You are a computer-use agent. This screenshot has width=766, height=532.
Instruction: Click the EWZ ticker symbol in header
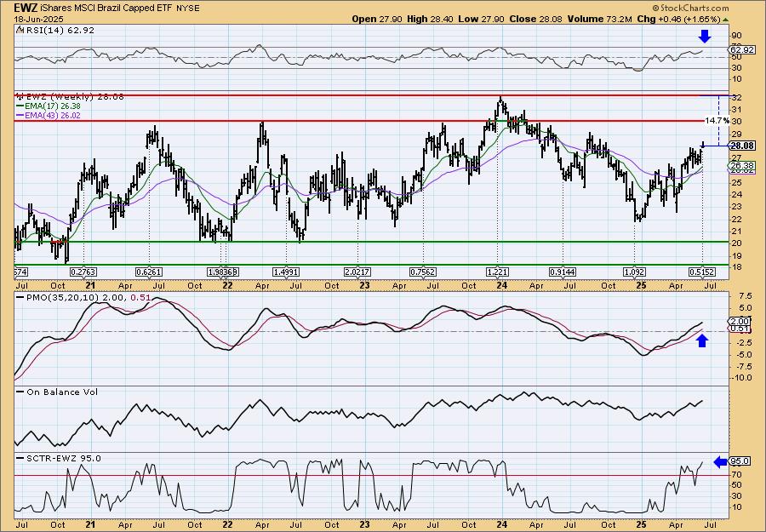click(26, 8)
